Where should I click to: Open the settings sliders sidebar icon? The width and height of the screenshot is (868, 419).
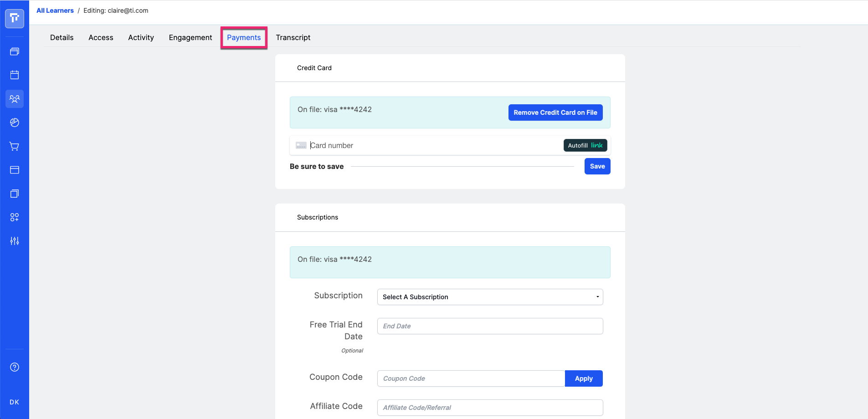[15, 241]
